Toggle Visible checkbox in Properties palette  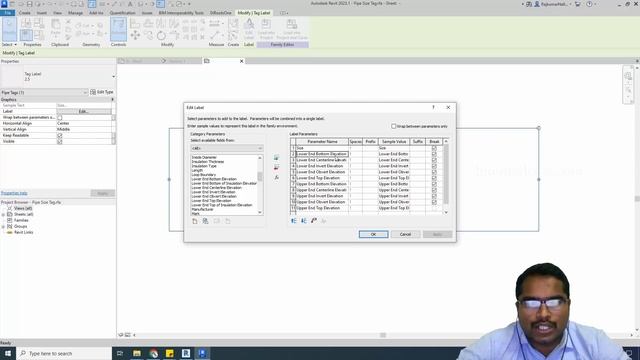60,142
